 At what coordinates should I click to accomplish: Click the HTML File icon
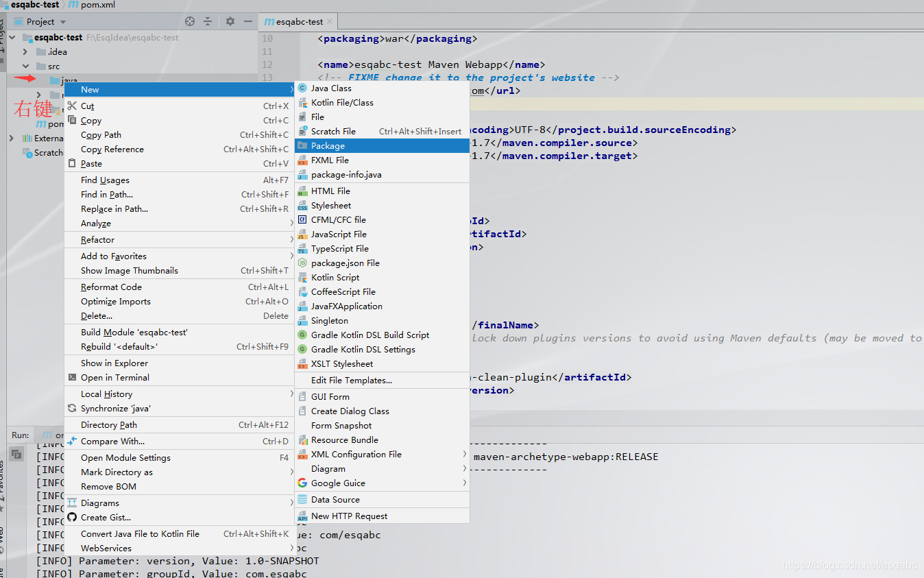[302, 191]
